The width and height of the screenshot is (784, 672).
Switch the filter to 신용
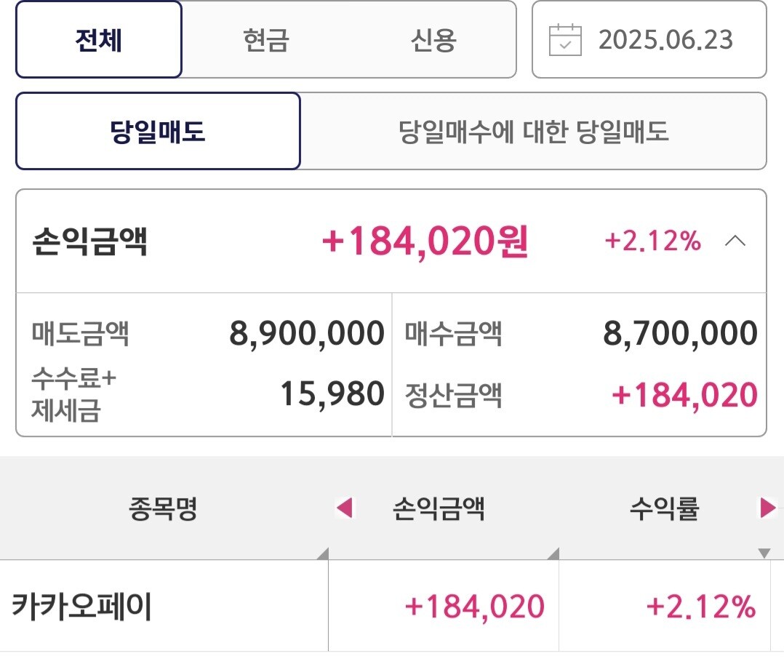coord(433,40)
